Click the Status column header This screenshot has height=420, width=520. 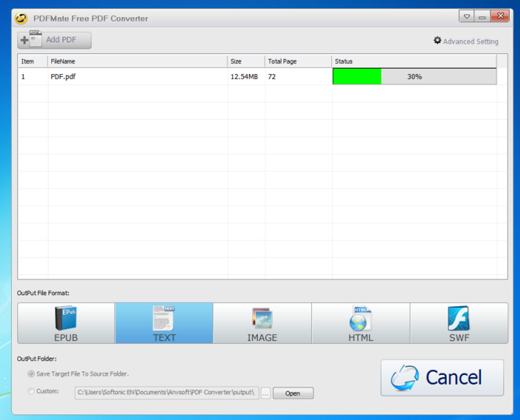414,61
